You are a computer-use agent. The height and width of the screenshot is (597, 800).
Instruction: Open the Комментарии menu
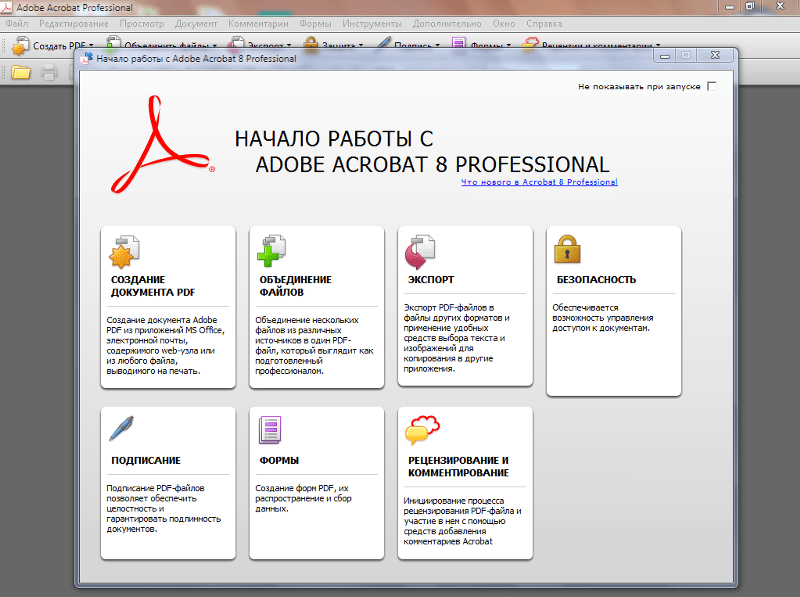258,22
